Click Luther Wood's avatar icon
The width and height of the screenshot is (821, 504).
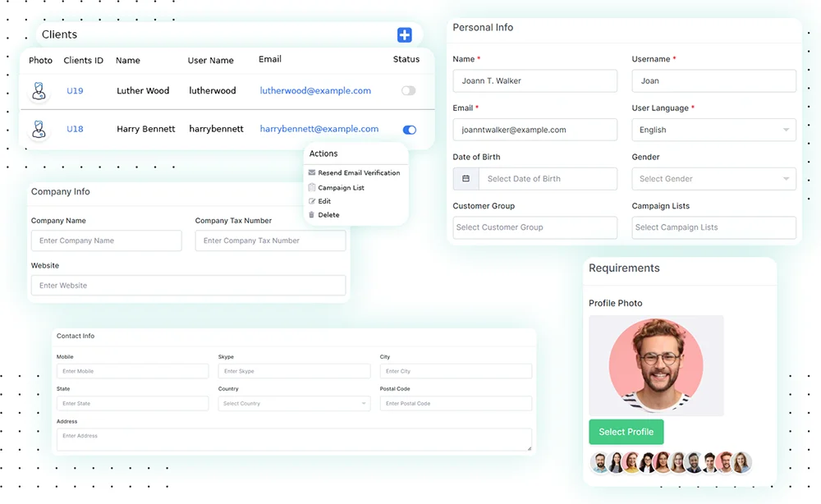pyautogui.click(x=39, y=90)
